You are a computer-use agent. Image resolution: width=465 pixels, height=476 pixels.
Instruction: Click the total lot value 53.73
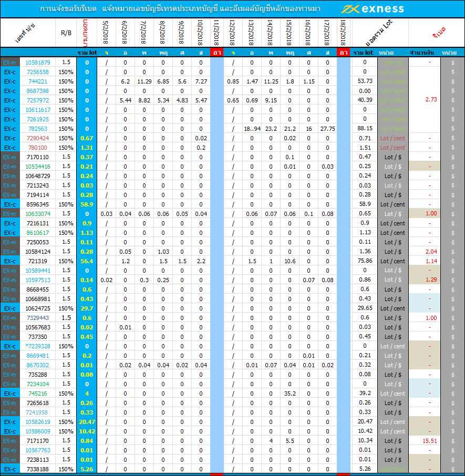[x=365, y=81]
